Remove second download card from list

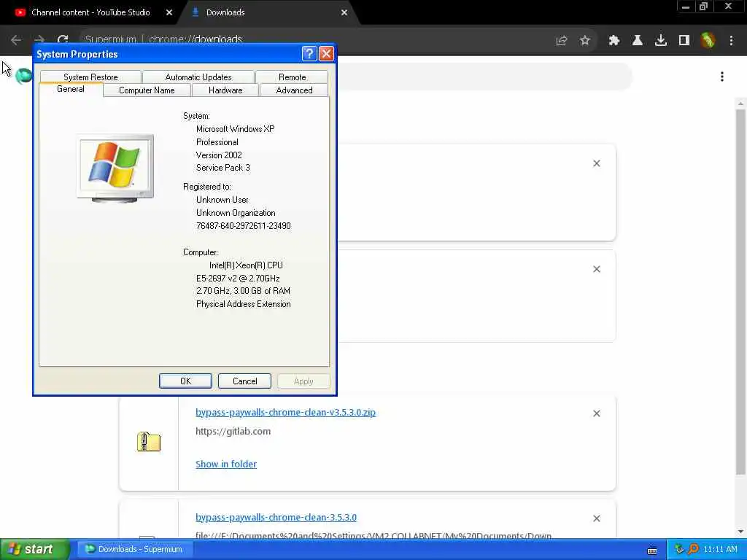(597, 269)
